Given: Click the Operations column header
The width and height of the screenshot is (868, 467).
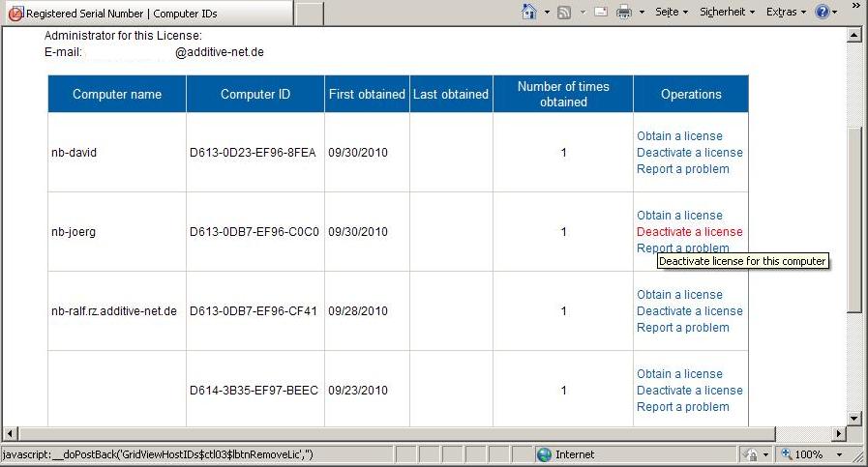Looking at the screenshot, I should click(x=691, y=94).
